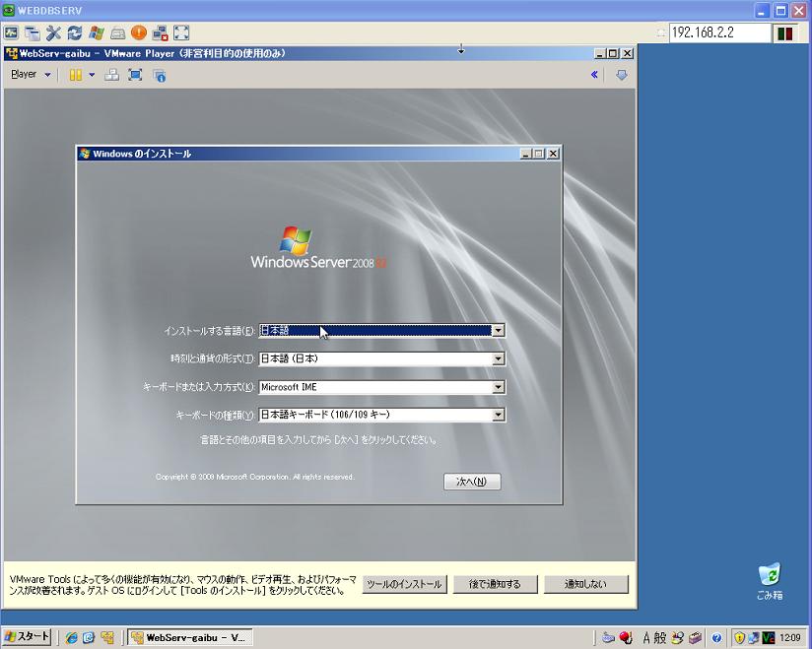The height and width of the screenshot is (649, 812).
Task: Launch Internet Explorer from quick launch
Action: (71, 637)
